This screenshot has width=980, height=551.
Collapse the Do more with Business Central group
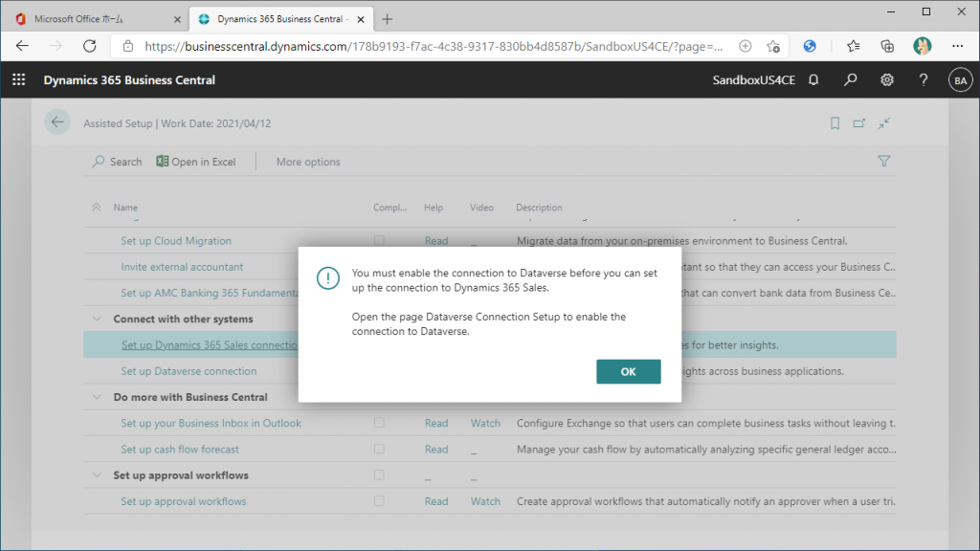pos(97,397)
